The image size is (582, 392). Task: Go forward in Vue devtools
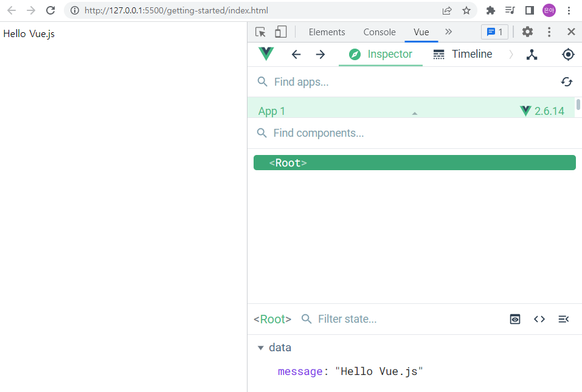point(320,55)
